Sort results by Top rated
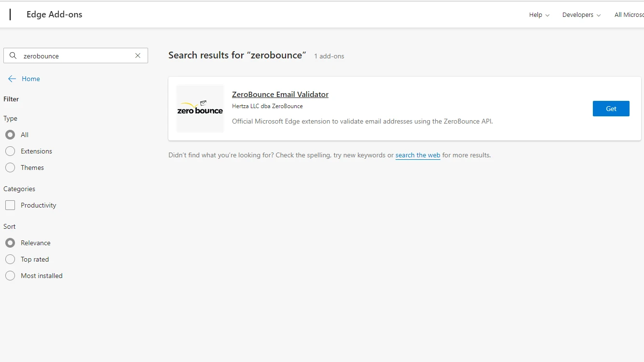644x362 pixels. click(x=10, y=259)
